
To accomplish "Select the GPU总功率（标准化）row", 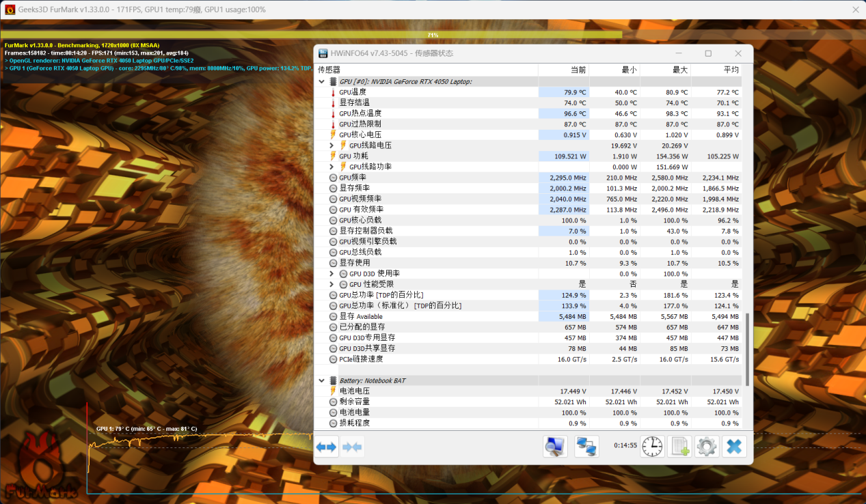I will click(x=528, y=306).
